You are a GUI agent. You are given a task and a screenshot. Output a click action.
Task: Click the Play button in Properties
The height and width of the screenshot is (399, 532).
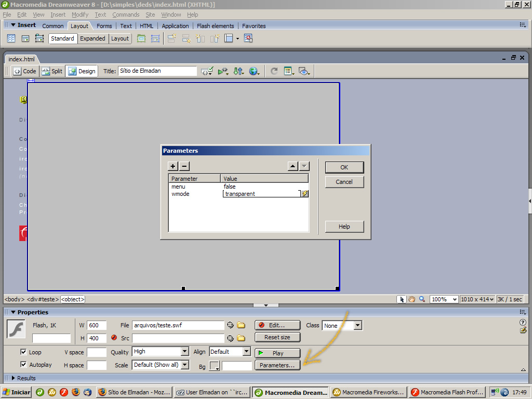click(x=277, y=353)
